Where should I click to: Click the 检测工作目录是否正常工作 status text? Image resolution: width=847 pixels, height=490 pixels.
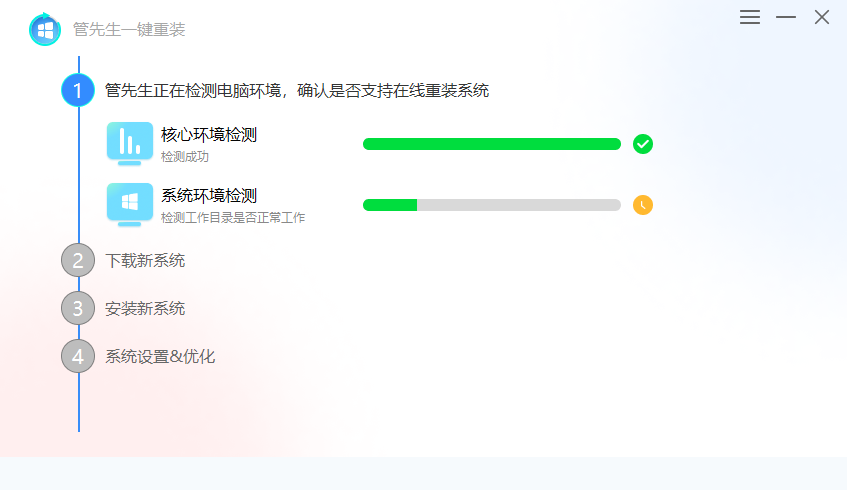(x=233, y=218)
